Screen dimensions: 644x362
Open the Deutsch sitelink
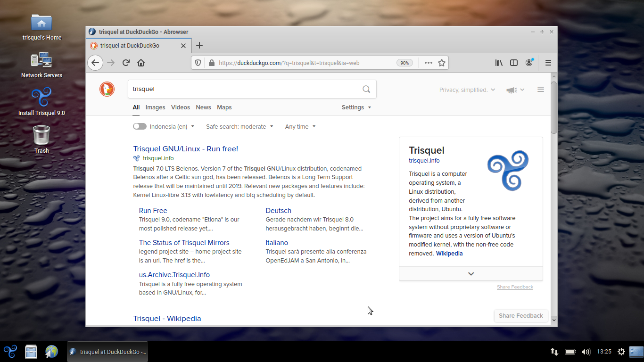click(x=279, y=211)
